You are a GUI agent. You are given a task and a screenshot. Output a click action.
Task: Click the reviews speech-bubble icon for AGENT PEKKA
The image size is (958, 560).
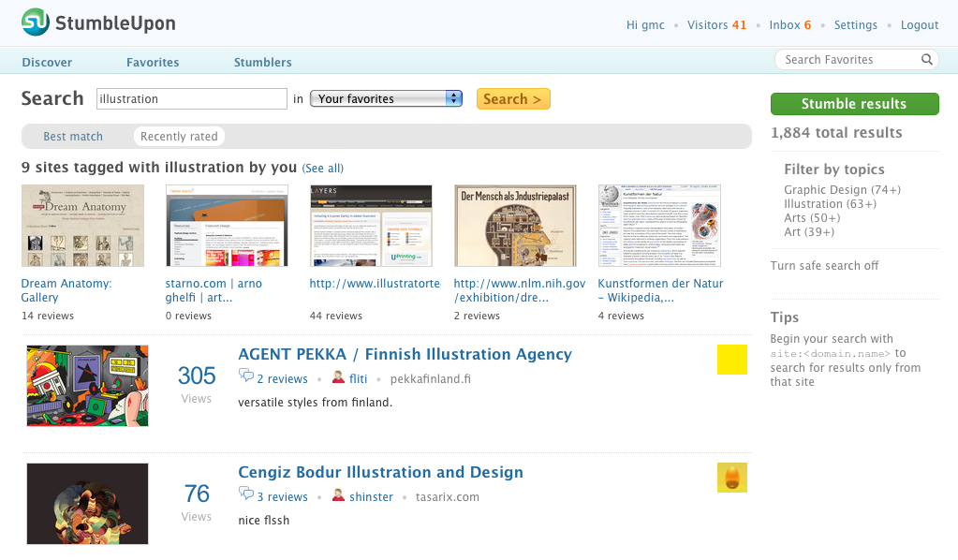pos(246,378)
